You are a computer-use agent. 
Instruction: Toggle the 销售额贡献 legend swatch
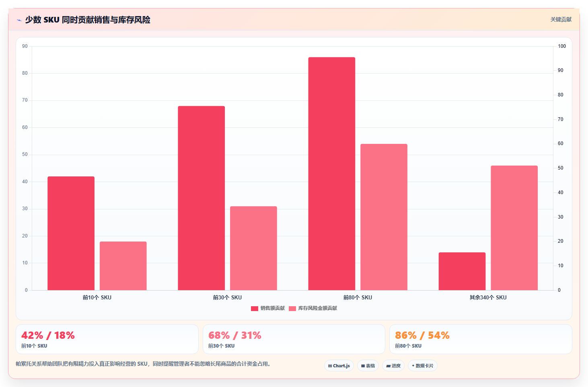(x=255, y=309)
